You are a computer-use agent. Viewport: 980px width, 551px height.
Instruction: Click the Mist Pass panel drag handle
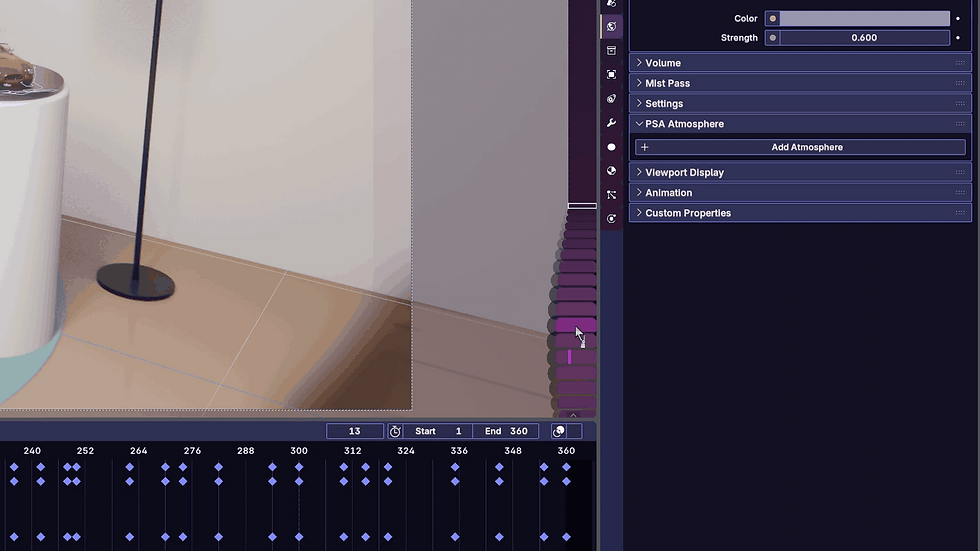(x=960, y=83)
